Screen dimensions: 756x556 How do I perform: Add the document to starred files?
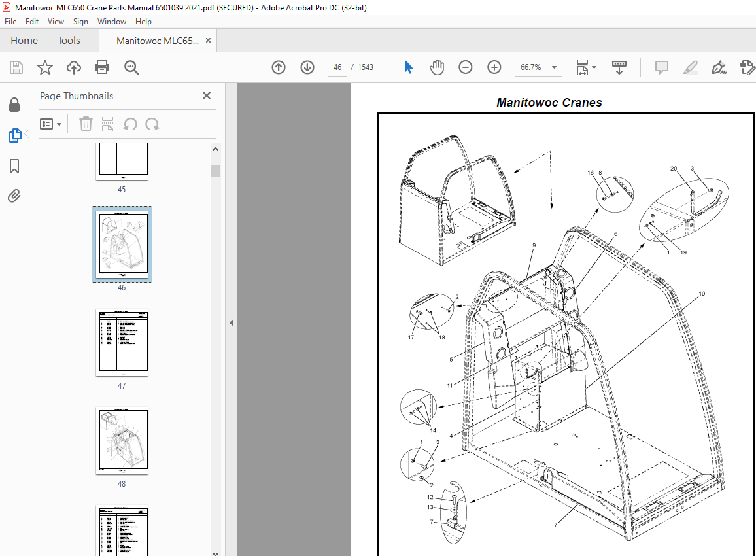click(x=45, y=67)
